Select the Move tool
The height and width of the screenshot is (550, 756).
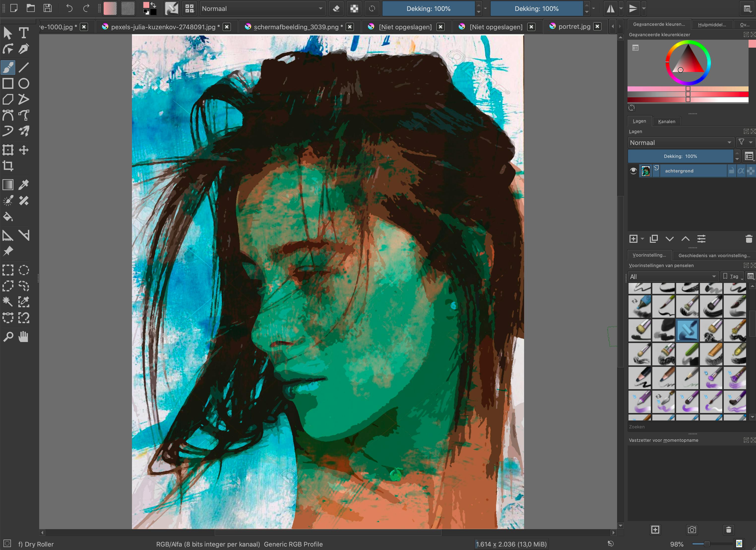[x=24, y=150]
